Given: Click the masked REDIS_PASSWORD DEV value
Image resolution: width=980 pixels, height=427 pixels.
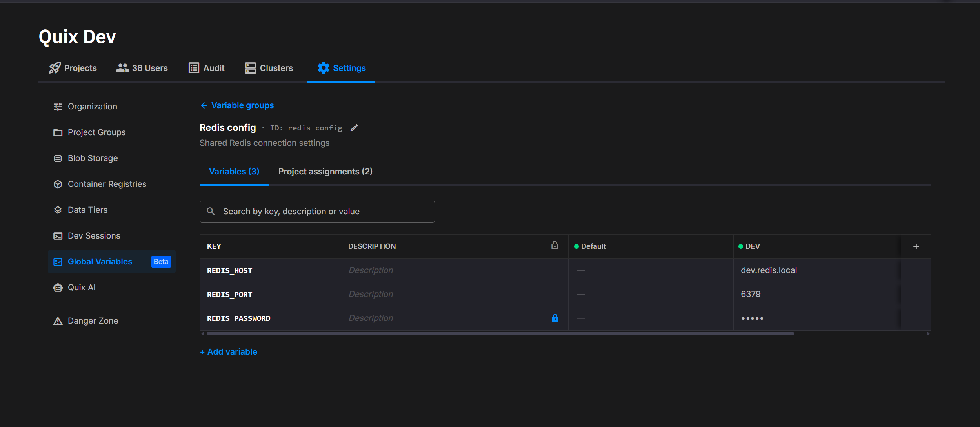Looking at the screenshot, I should (x=753, y=318).
